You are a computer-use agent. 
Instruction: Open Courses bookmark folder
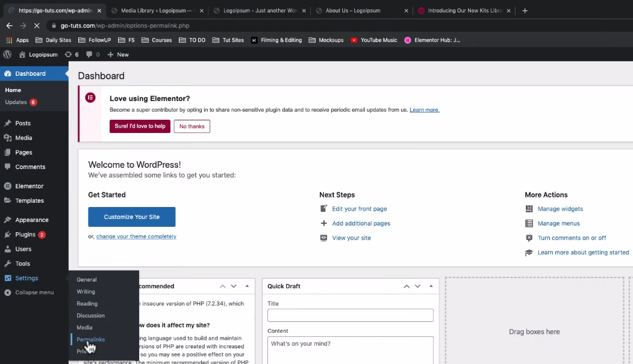pos(157,40)
